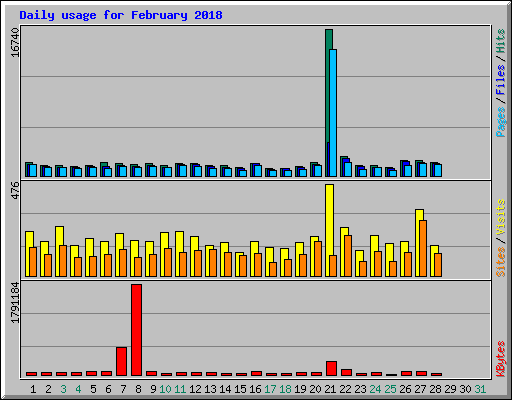Click day label 29 on the x-axis
This screenshot has height=400, width=512.
450,389
